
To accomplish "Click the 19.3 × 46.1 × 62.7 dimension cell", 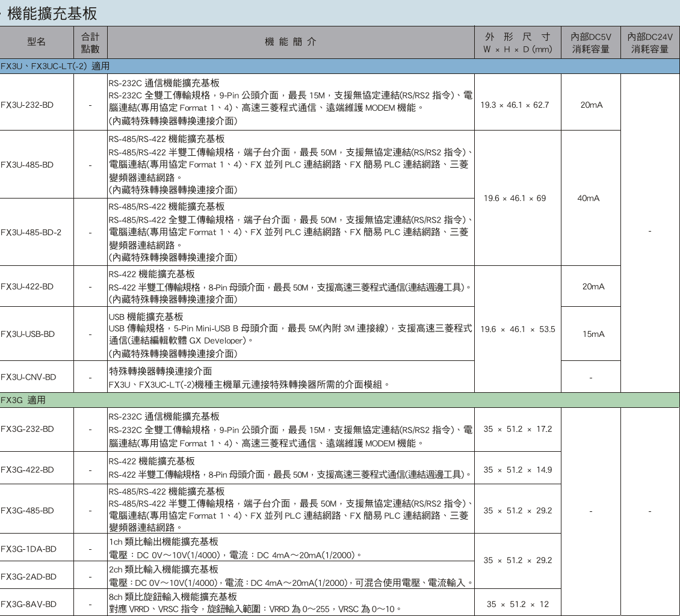I will coord(515,105).
